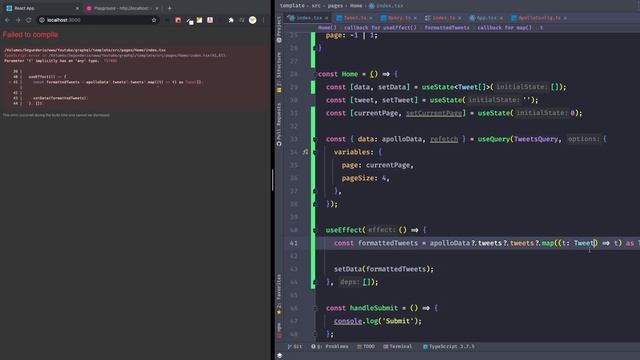Click index.tsx in the navigation breadcrumb
Screen dimensions: 640x360
click(386, 6)
